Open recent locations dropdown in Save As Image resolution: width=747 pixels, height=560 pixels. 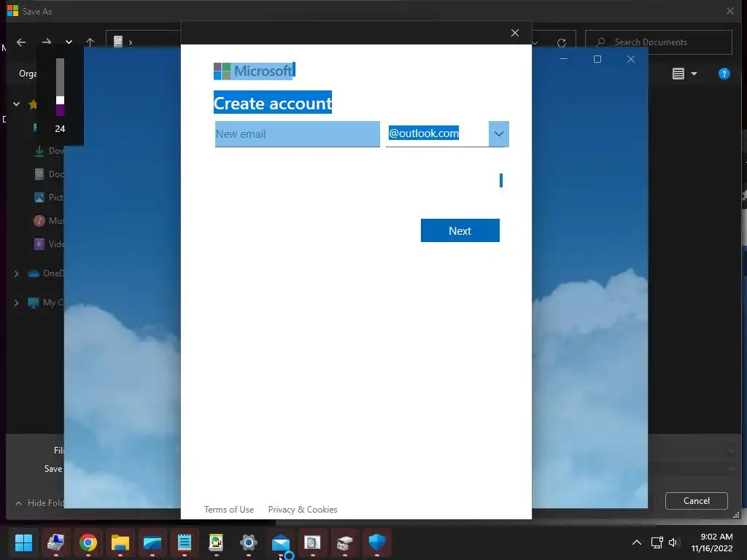(69, 42)
